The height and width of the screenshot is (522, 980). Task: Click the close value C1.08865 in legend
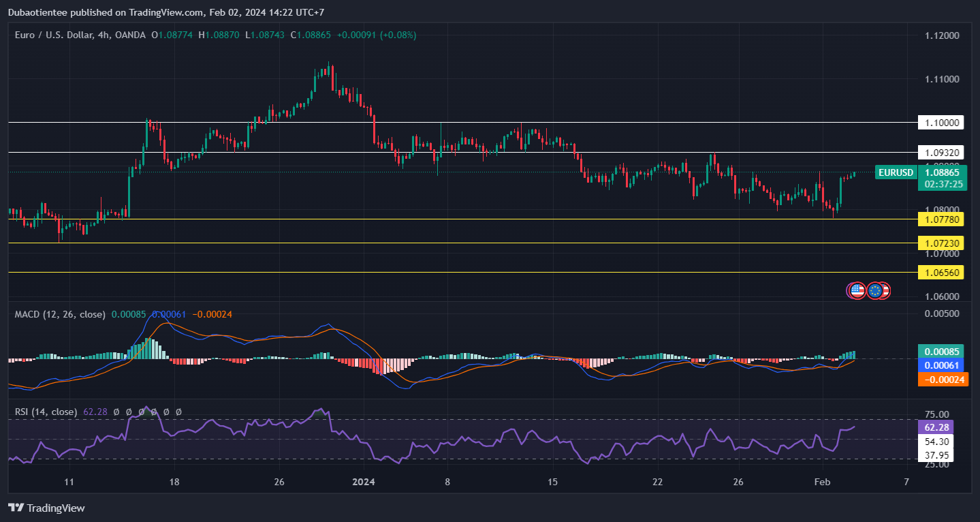(x=311, y=35)
